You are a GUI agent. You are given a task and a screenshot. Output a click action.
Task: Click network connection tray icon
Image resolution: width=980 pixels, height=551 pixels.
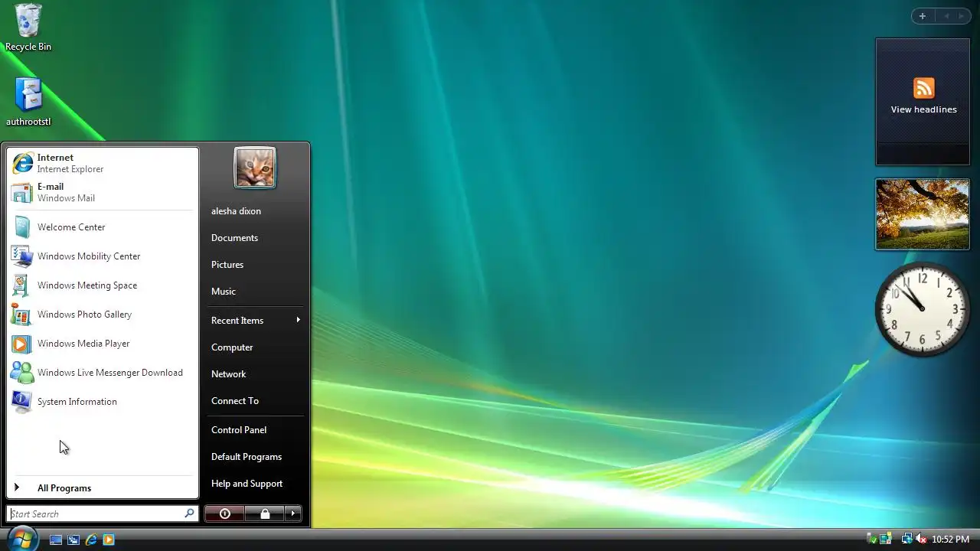click(906, 540)
